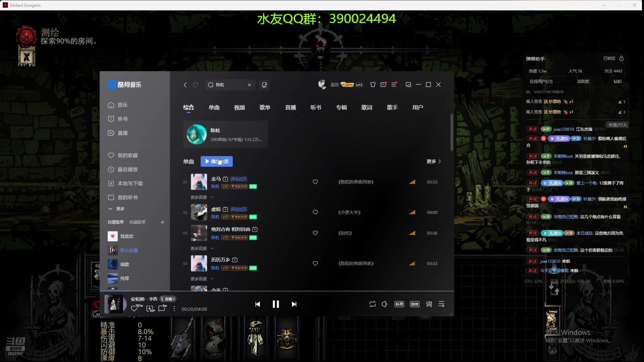Expand 更多音源 under 走马
644x362 pixels.
(x=202, y=197)
